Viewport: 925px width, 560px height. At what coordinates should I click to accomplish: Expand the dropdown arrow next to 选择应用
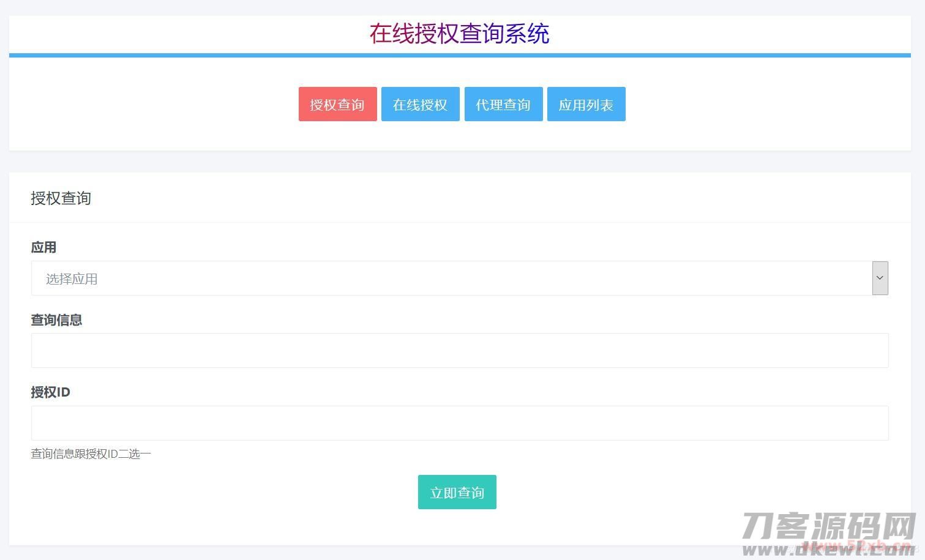coord(879,278)
